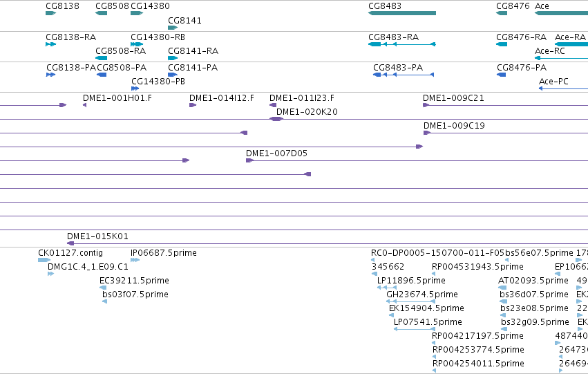
Task: Select the CG8138 gene glyph
Action: (x=50, y=13)
